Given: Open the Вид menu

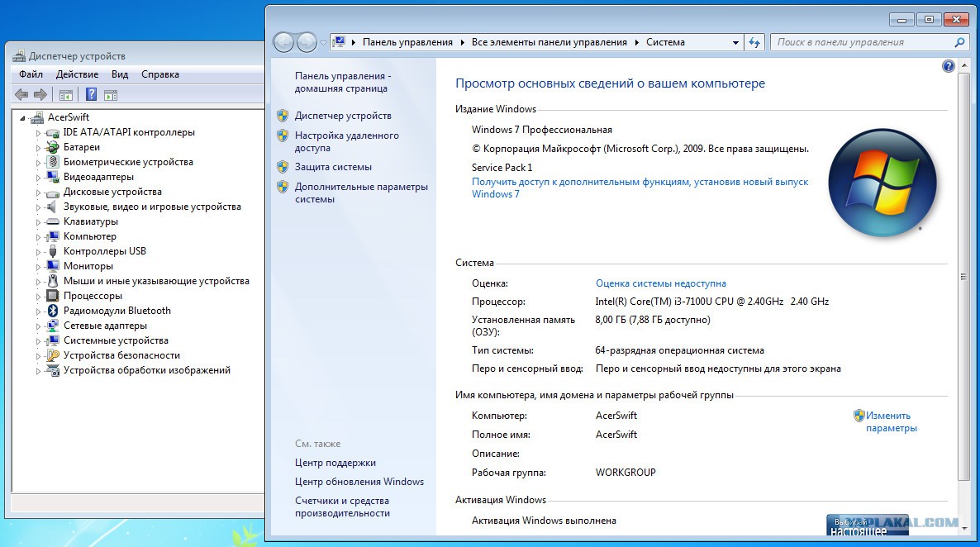Looking at the screenshot, I should (x=119, y=74).
